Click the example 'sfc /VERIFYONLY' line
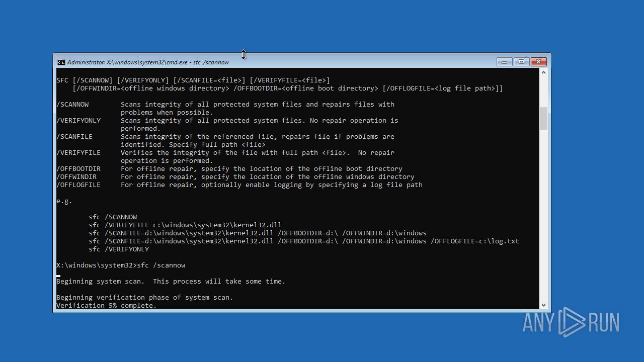The image size is (644, 362). [119, 249]
